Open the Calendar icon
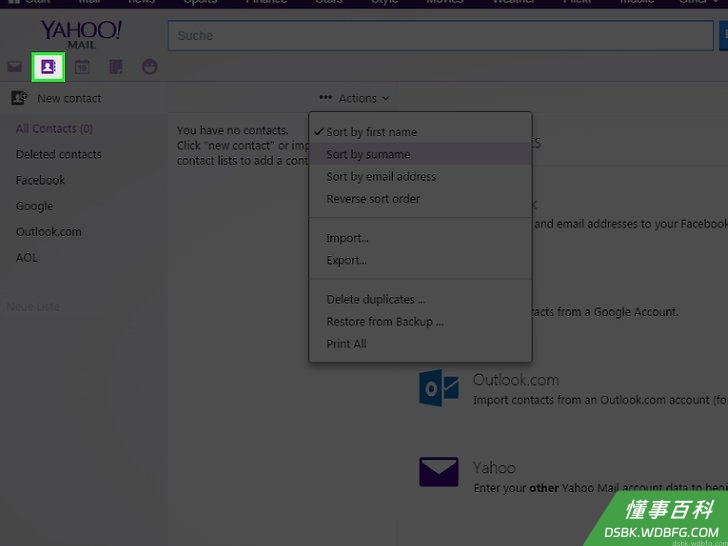Screen dimensions: 728x546 pyautogui.click(x=82, y=67)
